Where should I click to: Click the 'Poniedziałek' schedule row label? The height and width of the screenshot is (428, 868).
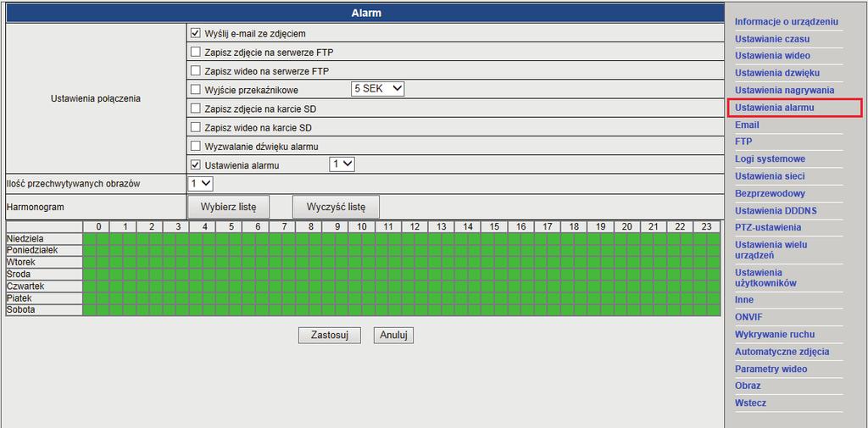[x=32, y=250]
